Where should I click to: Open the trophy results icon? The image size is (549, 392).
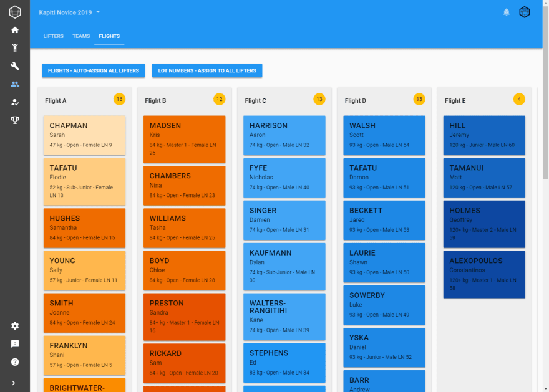pyautogui.click(x=15, y=120)
